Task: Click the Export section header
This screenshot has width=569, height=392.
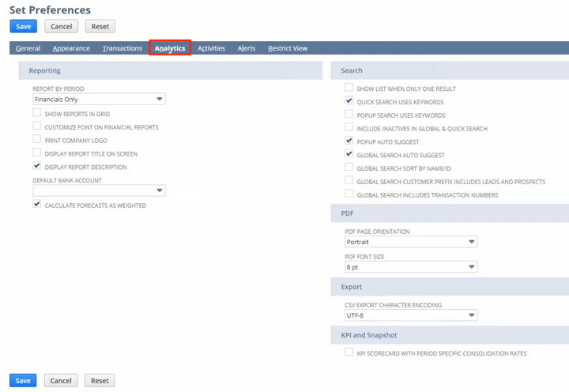Action: point(450,287)
